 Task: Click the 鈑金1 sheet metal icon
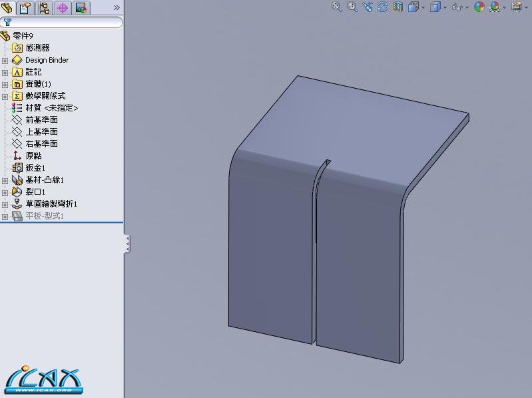tap(17, 168)
